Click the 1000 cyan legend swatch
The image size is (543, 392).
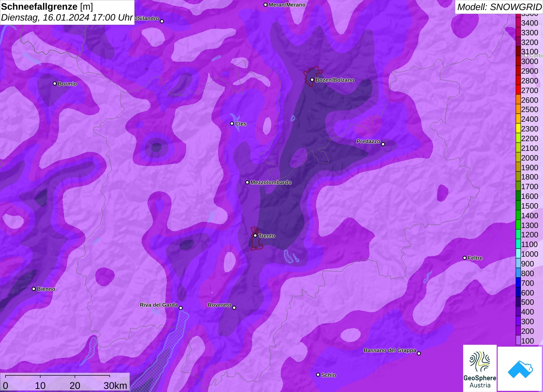518,254
